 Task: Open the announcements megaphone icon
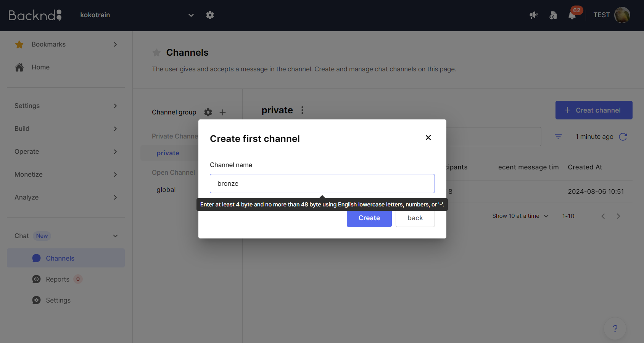[x=533, y=15]
